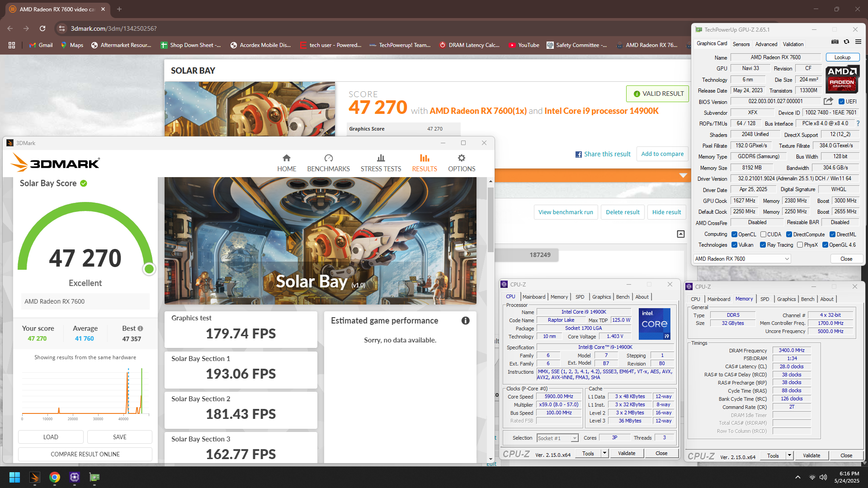Click the Intel Core i9 logo in CPU-Z
This screenshot has width=868, height=488.
(654, 324)
